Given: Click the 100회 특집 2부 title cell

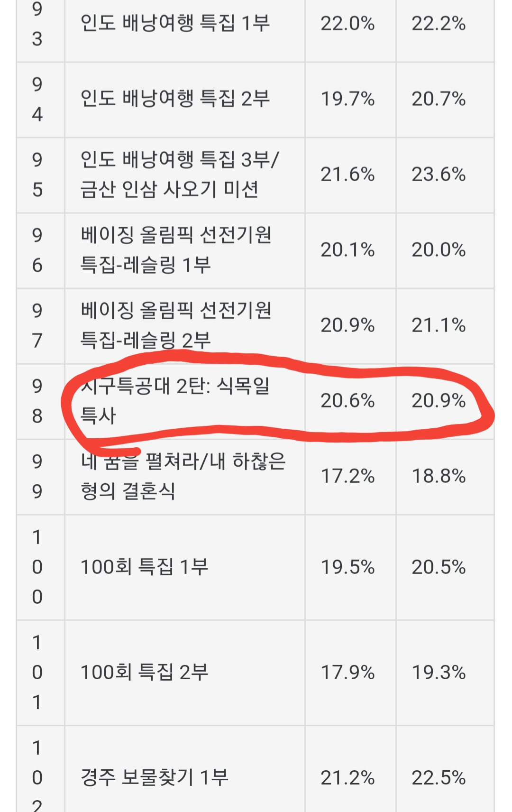Looking at the screenshot, I should [x=145, y=672].
